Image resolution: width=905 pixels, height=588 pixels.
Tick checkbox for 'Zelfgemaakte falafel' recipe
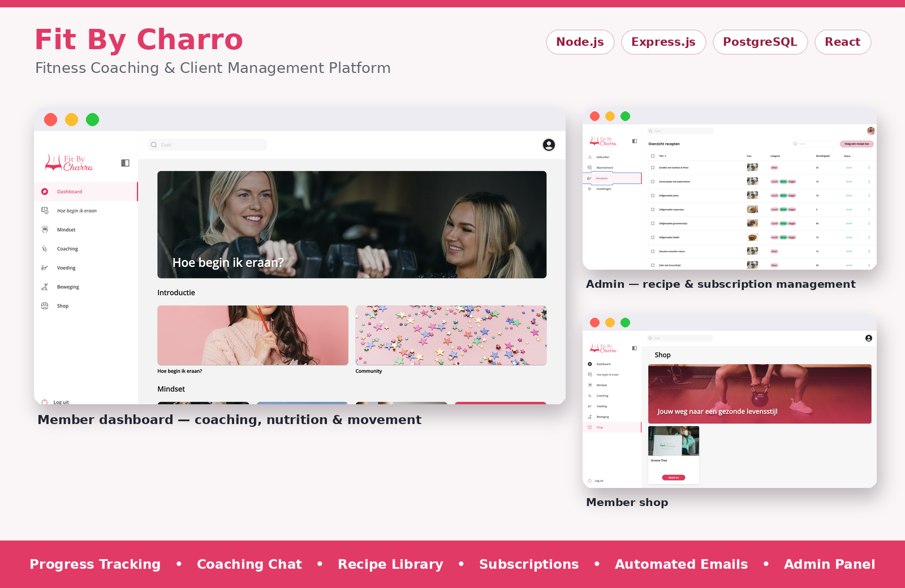653,237
